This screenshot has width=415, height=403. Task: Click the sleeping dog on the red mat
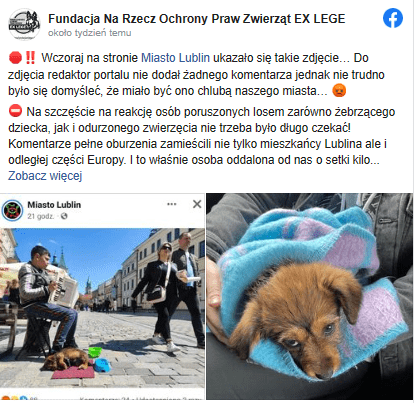(66, 360)
